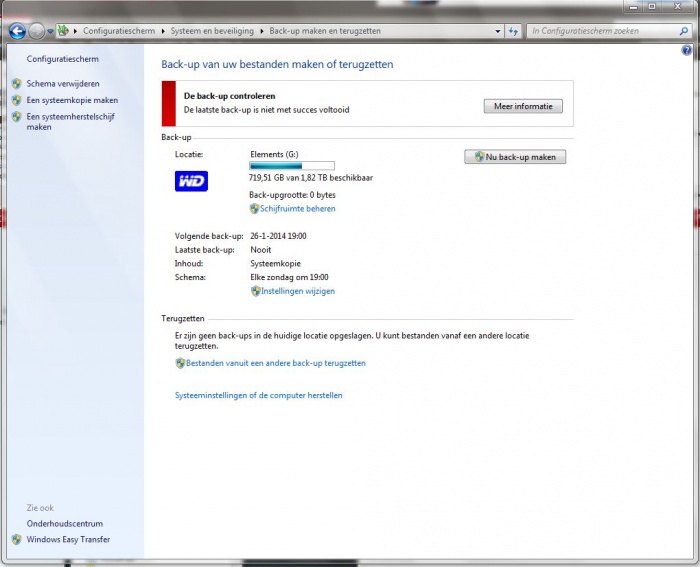Select the text 'Nooit' for last backup

tap(261, 250)
